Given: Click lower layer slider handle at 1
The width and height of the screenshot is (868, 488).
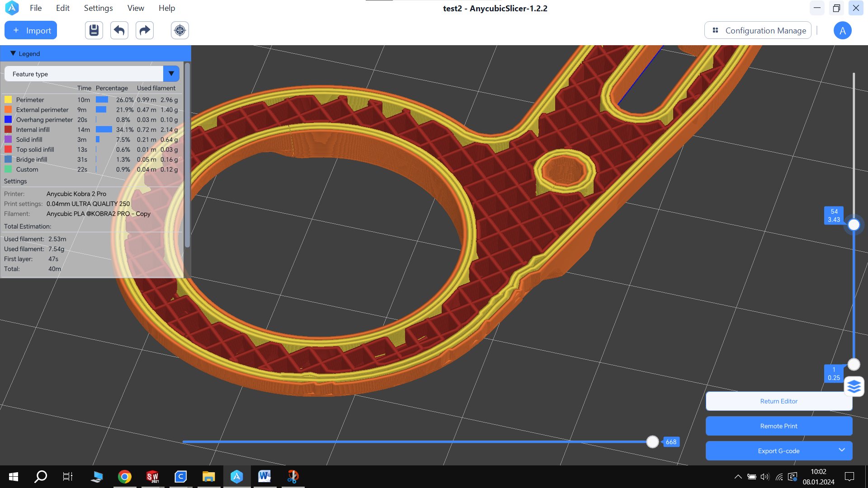Looking at the screenshot, I should (854, 364).
